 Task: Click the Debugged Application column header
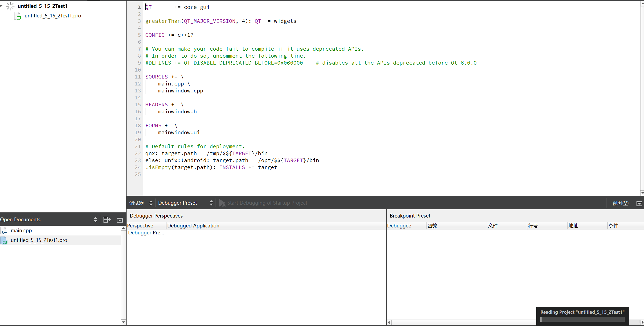point(193,226)
